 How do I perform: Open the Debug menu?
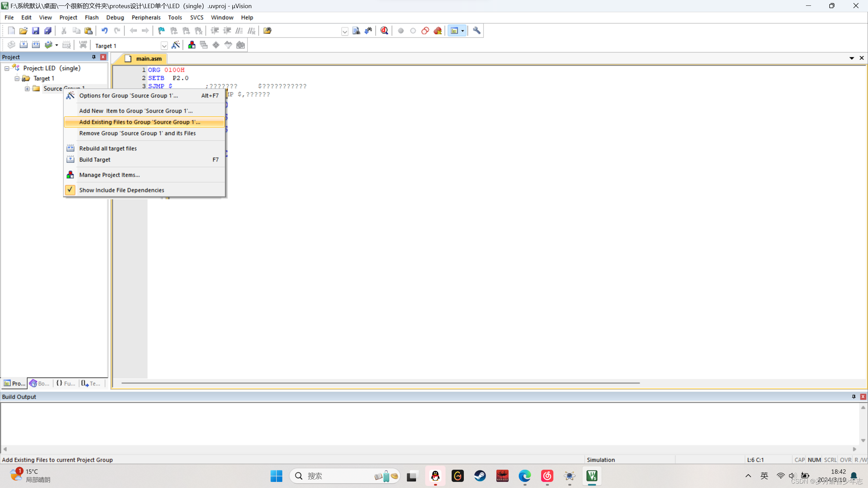click(115, 17)
